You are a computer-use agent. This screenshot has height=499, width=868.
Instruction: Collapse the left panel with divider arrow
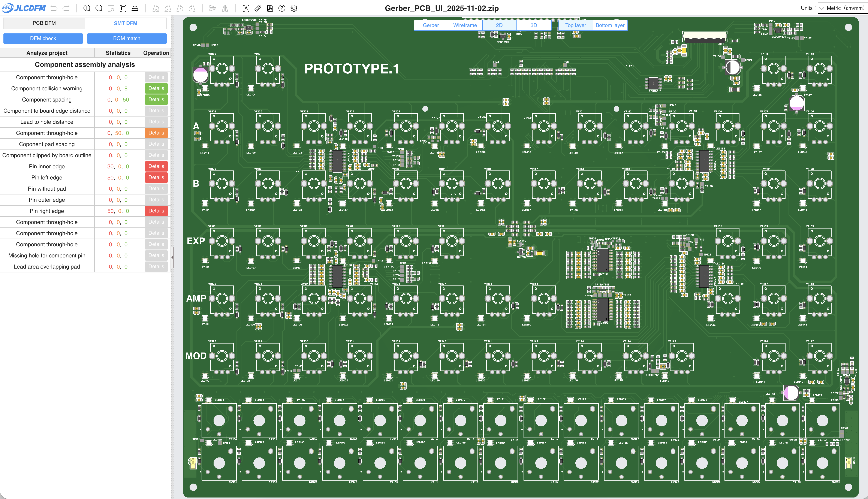click(172, 257)
